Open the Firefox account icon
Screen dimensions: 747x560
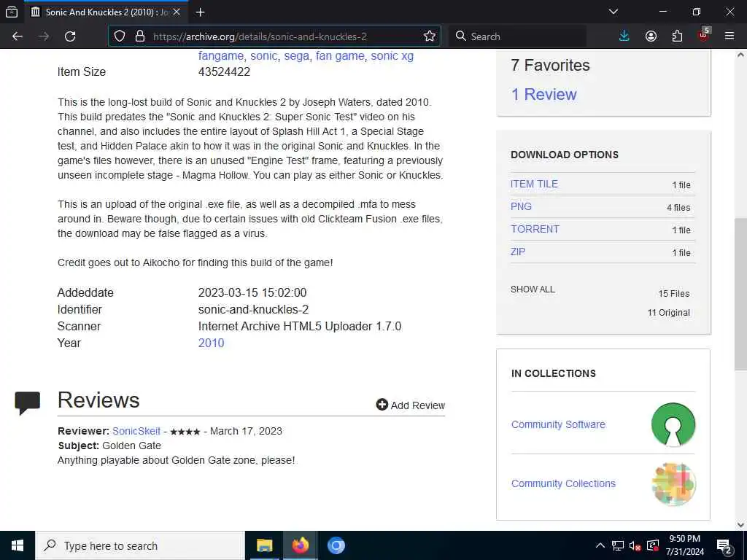click(651, 36)
